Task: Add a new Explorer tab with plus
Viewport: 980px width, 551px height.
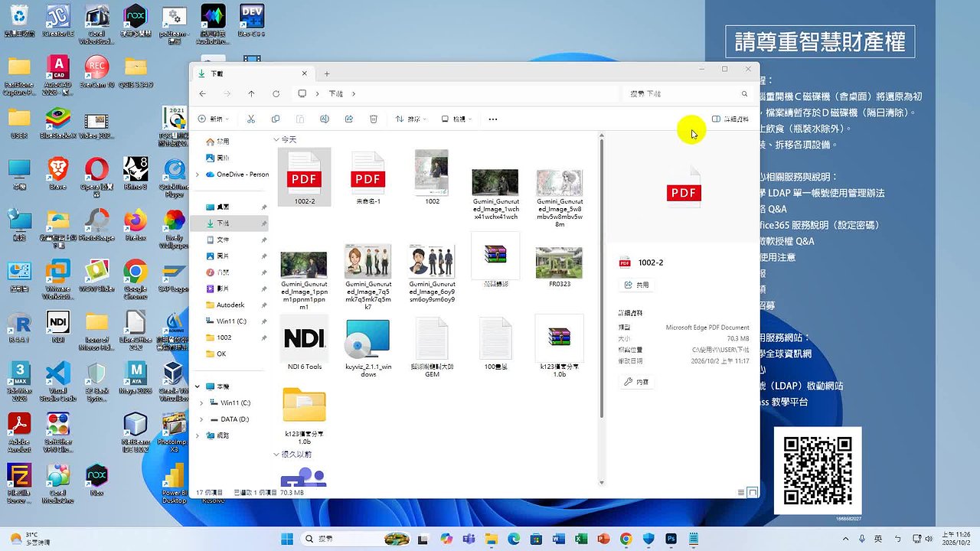Action: [x=327, y=73]
